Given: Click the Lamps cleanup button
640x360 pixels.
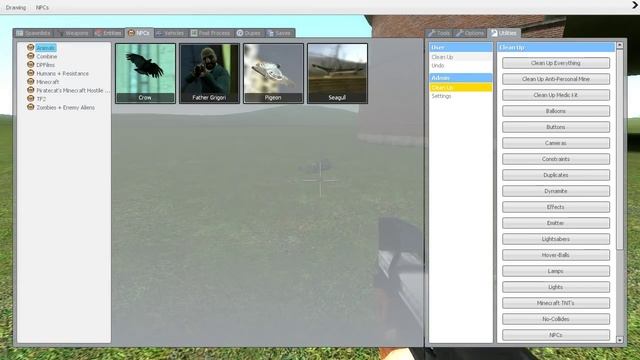Looking at the screenshot, I should tap(556, 271).
